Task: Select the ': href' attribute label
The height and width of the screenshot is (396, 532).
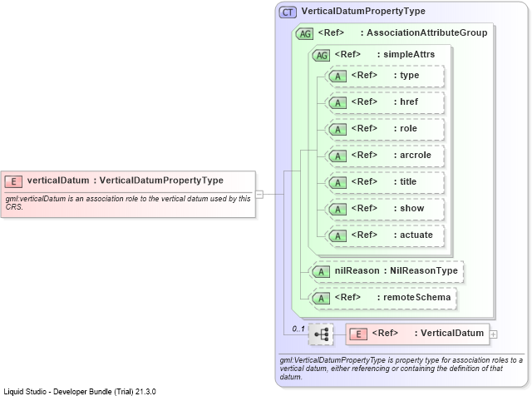Action: pyautogui.click(x=406, y=101)
